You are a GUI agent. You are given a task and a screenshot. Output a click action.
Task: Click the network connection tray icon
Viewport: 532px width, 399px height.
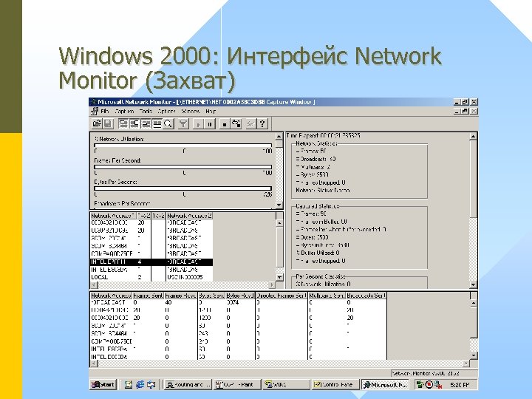(x=420, y=384)
